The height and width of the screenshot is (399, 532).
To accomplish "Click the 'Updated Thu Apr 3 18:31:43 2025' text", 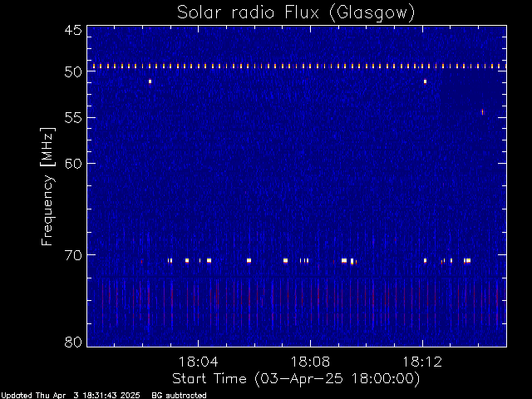I will (71, 396).
